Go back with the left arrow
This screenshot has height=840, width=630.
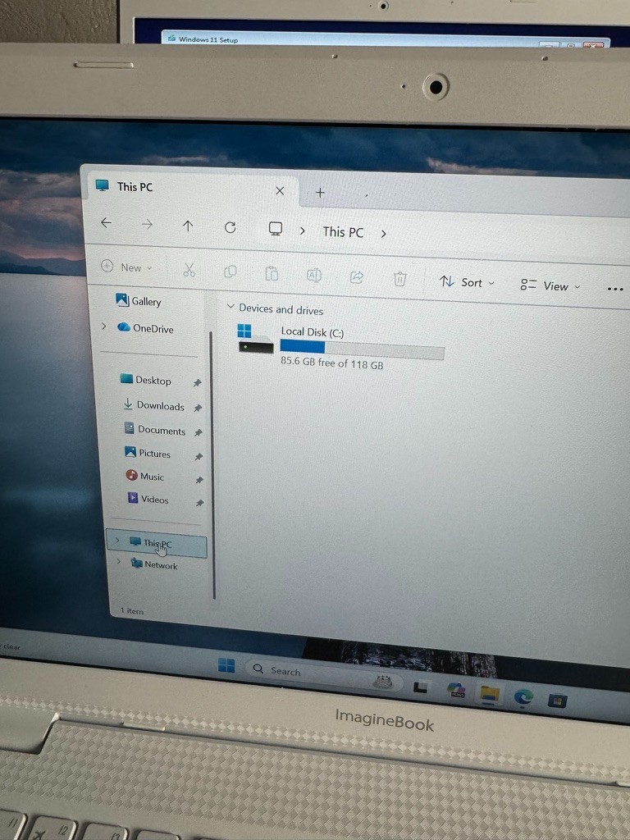point(106,223)
